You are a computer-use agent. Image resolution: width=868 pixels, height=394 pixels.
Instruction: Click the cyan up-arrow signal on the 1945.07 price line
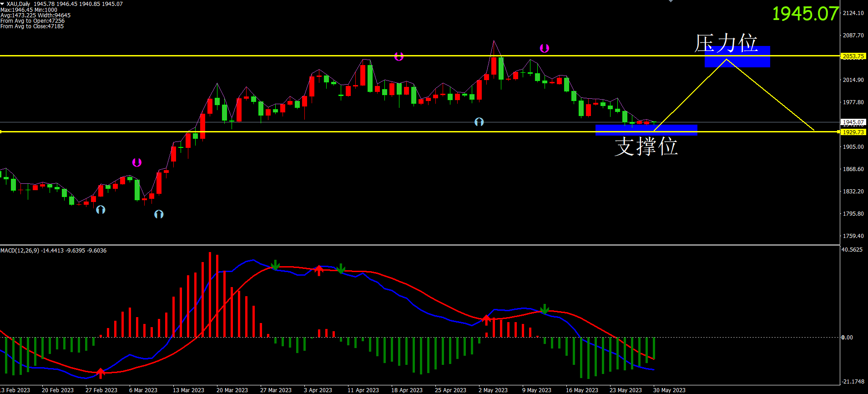pyautogui.click(x=479, y=122)
